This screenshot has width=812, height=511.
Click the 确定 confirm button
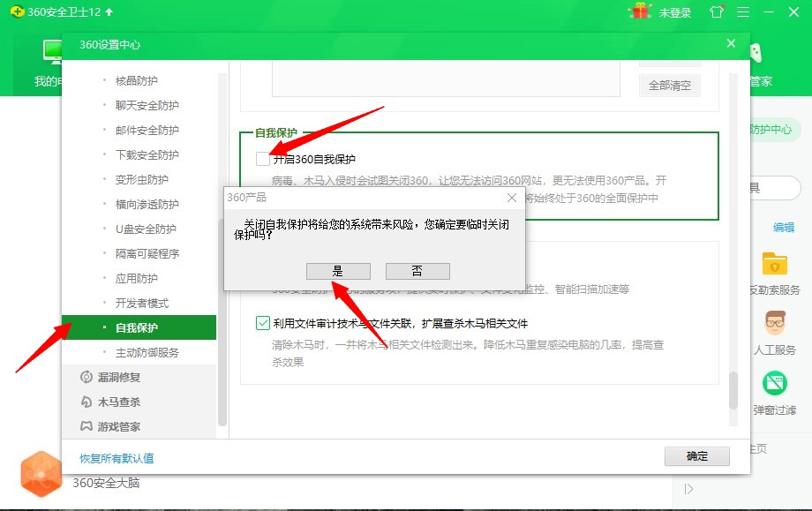(x=696, y=456)
